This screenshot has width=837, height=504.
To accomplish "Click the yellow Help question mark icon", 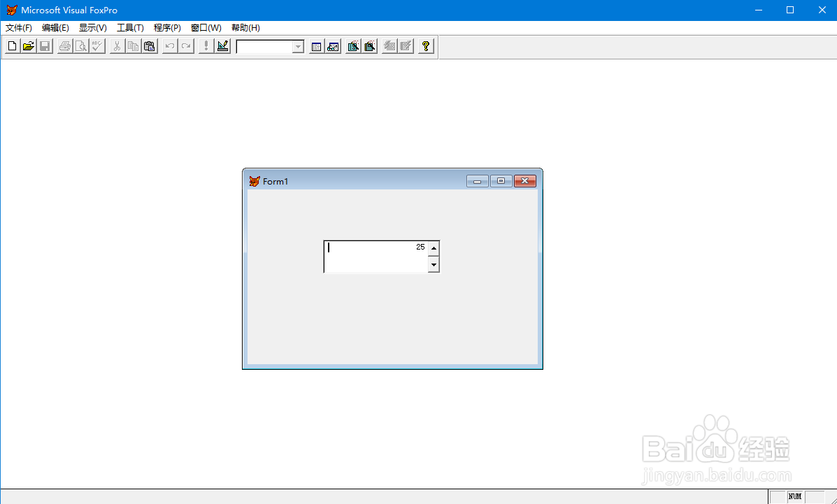I will pos(425,46).
